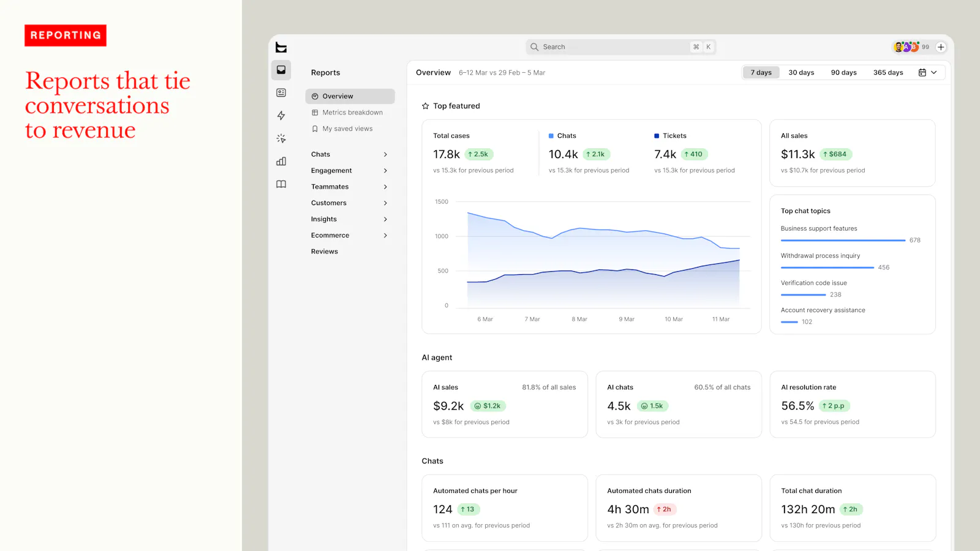
Task: Click the 99 count next to avatars
Action: (925, 47)
